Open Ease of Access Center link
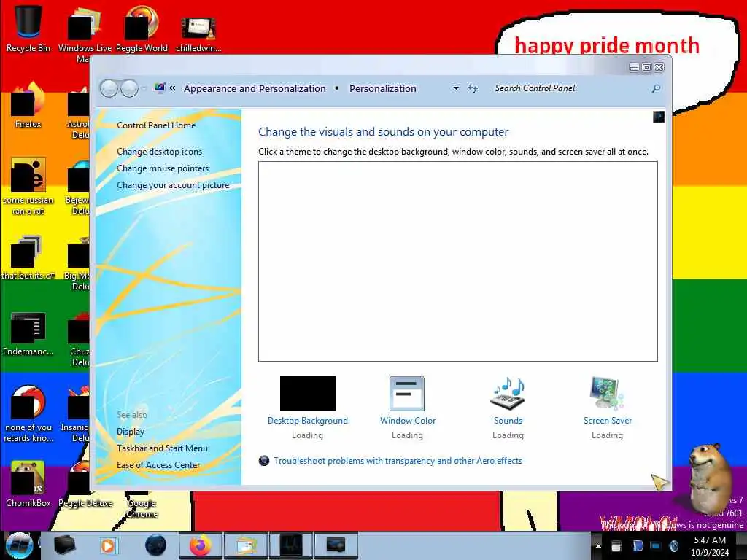 158,464
